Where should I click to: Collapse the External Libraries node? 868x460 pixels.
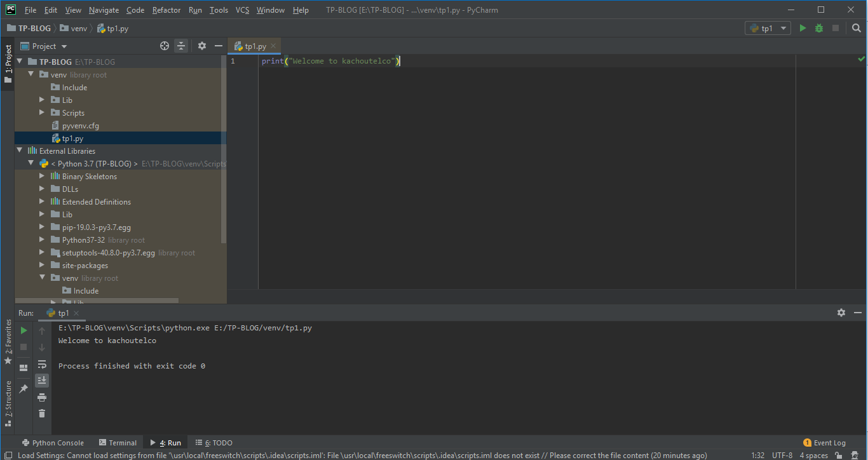click(x=19, y=151)
